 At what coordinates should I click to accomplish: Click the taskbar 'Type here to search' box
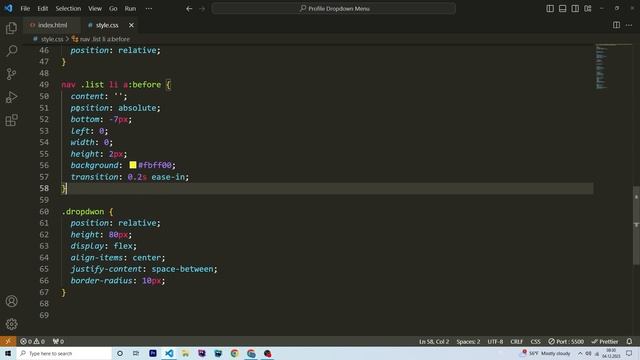[64, 353]
